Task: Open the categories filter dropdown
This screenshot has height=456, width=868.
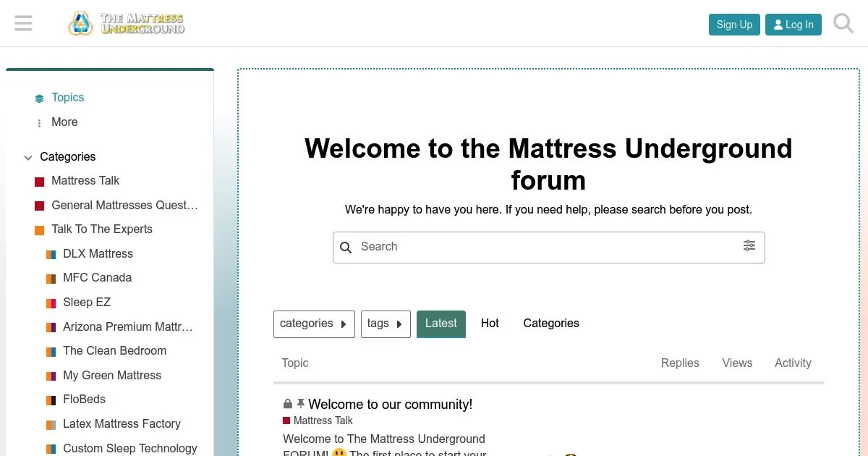Action: pos(314,324)
